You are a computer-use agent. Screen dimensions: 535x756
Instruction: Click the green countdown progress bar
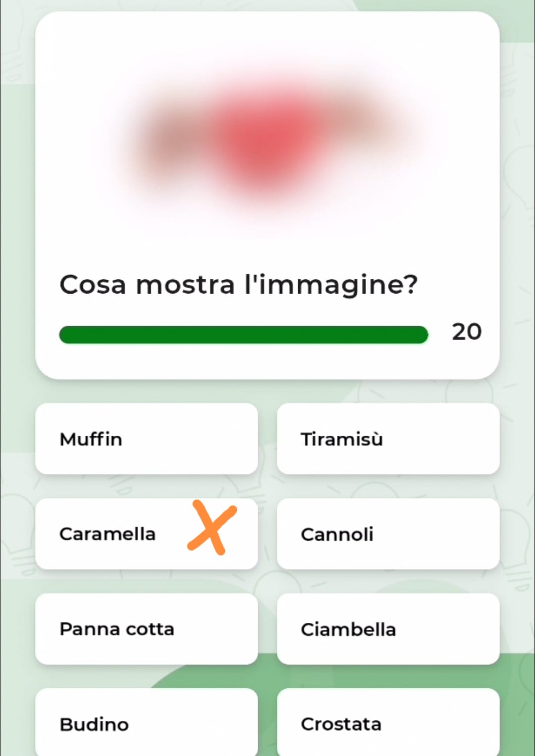point(243,335)
